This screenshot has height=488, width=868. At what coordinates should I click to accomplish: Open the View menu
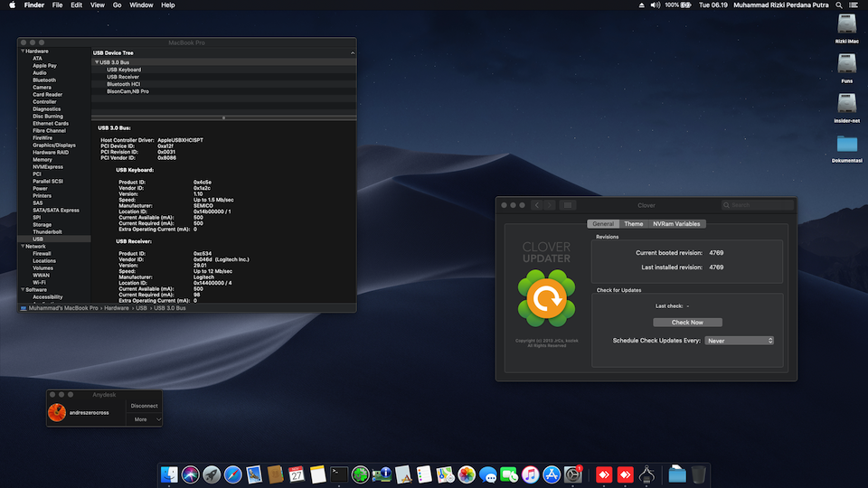click(98, 5)
